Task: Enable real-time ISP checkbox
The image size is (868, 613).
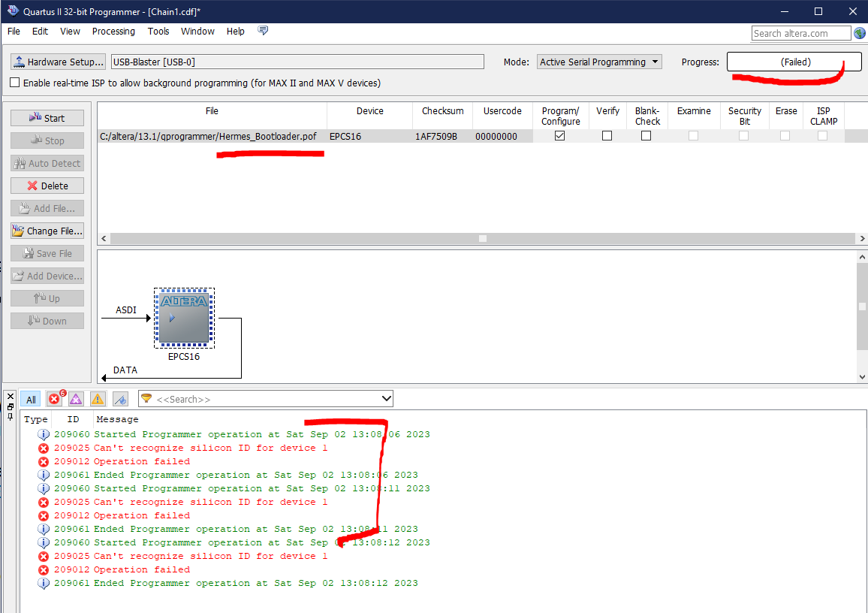Action: (15, 83)
